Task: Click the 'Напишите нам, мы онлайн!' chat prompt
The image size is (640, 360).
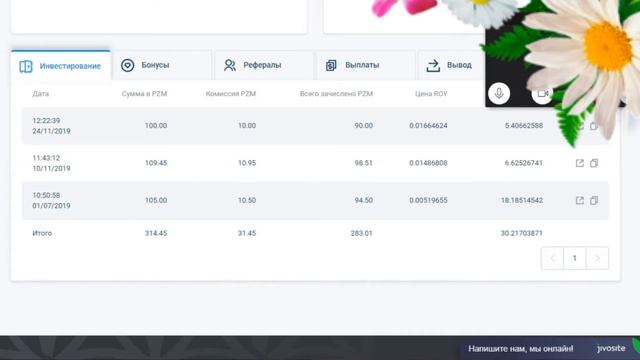Action: coord(520,349)
